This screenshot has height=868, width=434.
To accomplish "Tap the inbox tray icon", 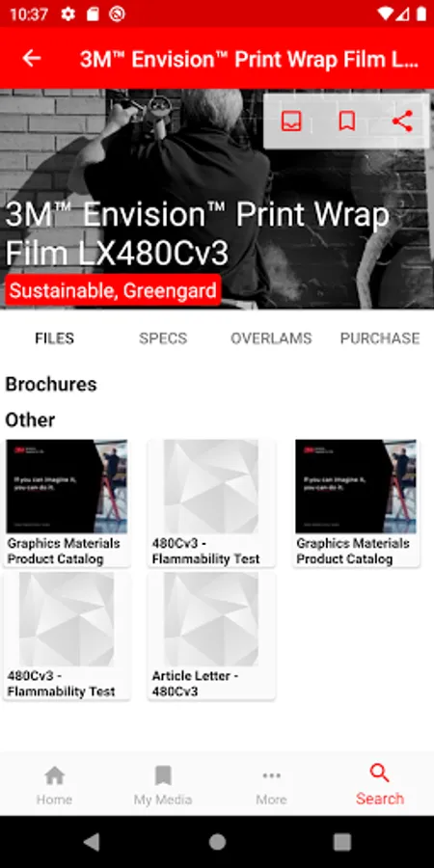I will [x=291, y=121].
